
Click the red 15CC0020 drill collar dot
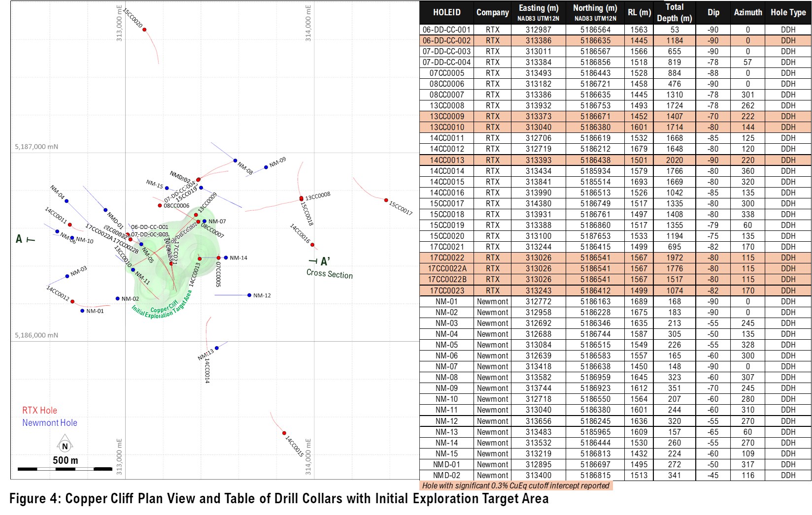pyautogui.click(x=144, y=30)
